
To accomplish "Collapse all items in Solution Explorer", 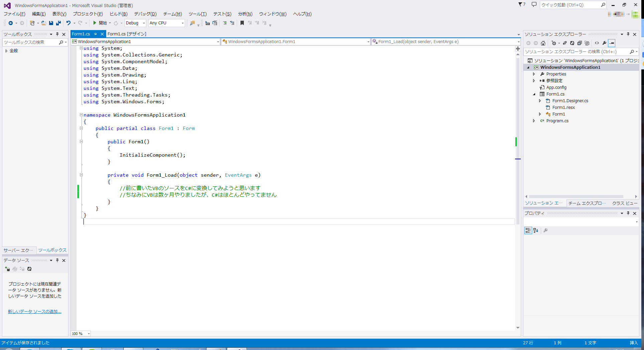I will 580,43.
